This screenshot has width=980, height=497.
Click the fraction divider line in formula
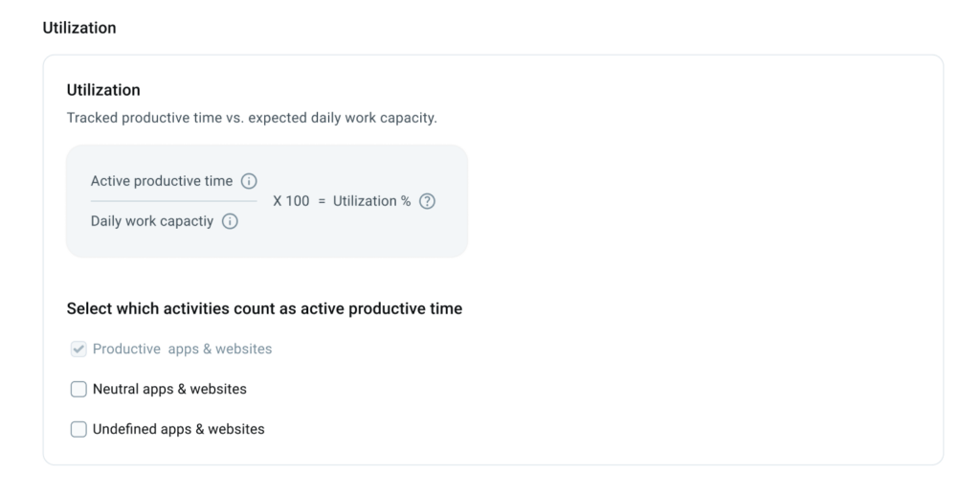point(174,201)
